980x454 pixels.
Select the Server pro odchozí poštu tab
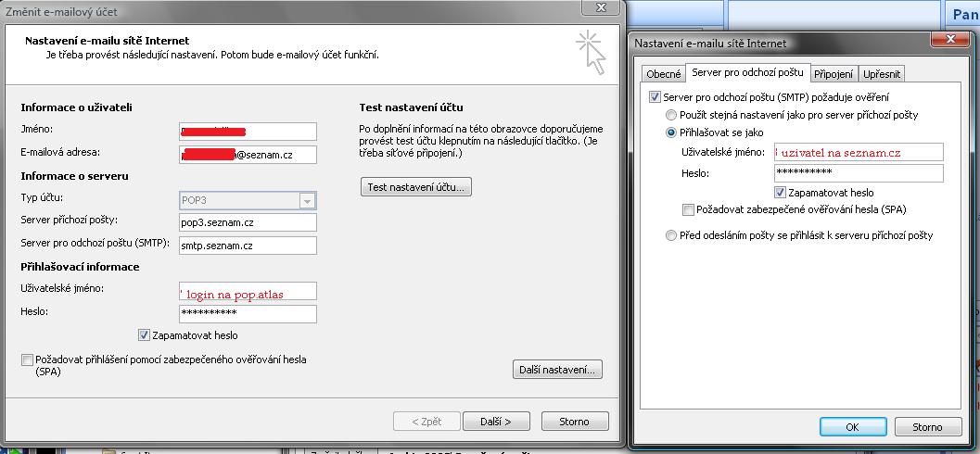tap(747, 72)
